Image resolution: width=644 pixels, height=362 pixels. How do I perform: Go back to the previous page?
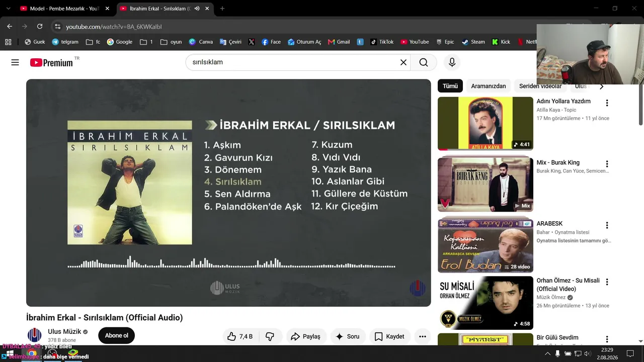pos(10,26)
